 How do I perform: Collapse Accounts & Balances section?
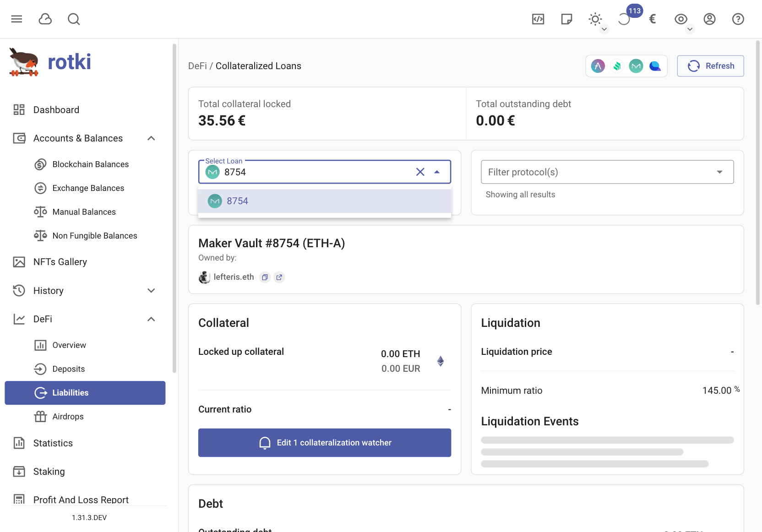coord(151,138)
